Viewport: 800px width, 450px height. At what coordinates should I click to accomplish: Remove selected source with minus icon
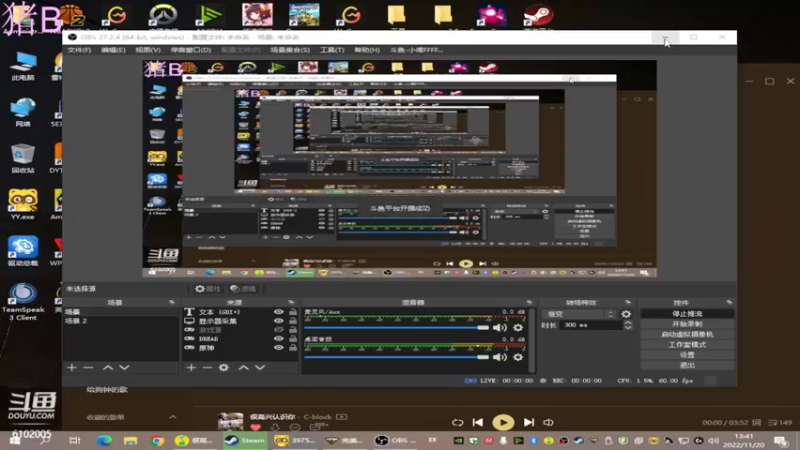207,367
